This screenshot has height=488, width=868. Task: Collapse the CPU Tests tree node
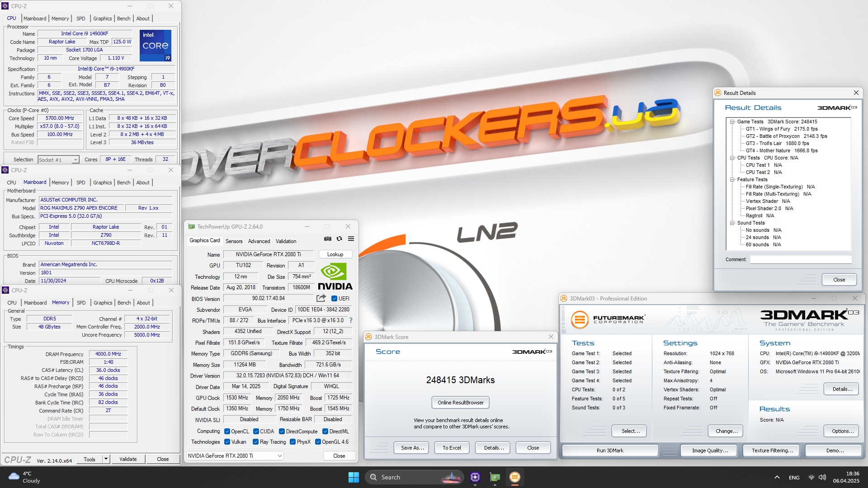[x=732, y=158]
